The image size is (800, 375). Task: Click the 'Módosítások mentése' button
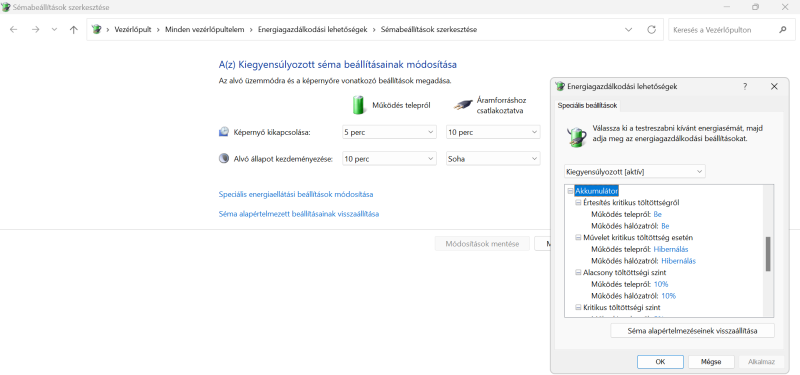(482, 244)
